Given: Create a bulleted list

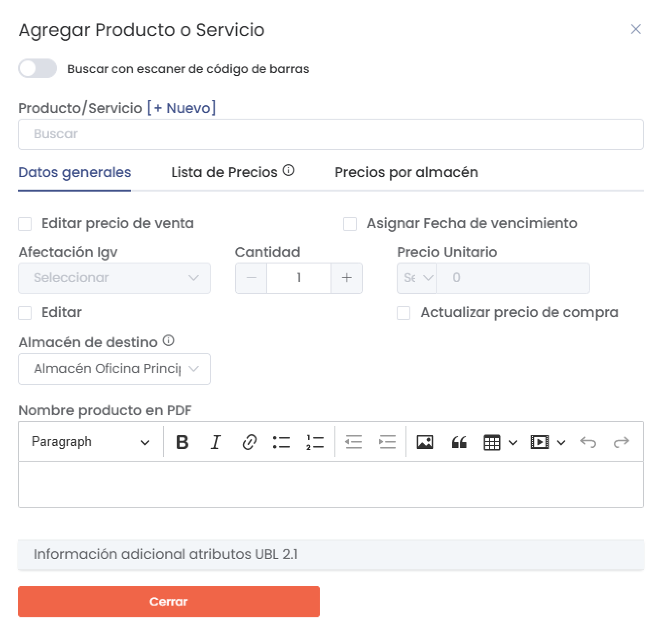Looking at the screenshot, I should click(282, 441).
